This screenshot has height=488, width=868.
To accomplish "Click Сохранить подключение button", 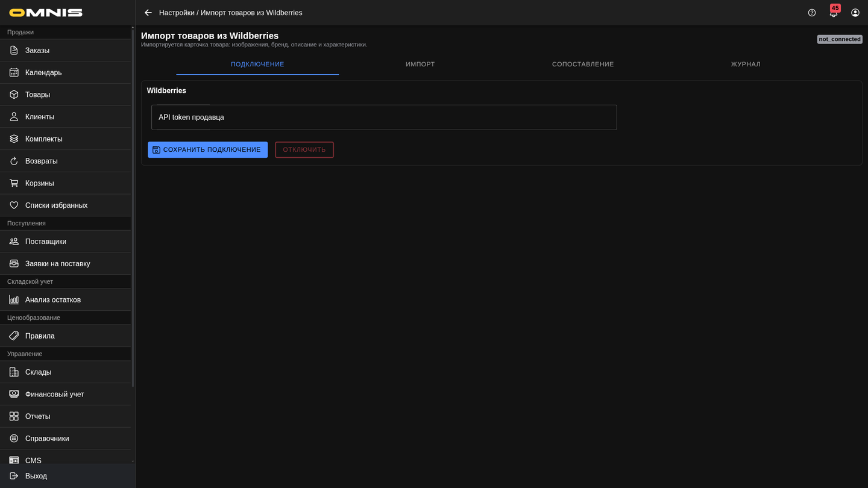I will pyautogui.click(x=207, y=149).
